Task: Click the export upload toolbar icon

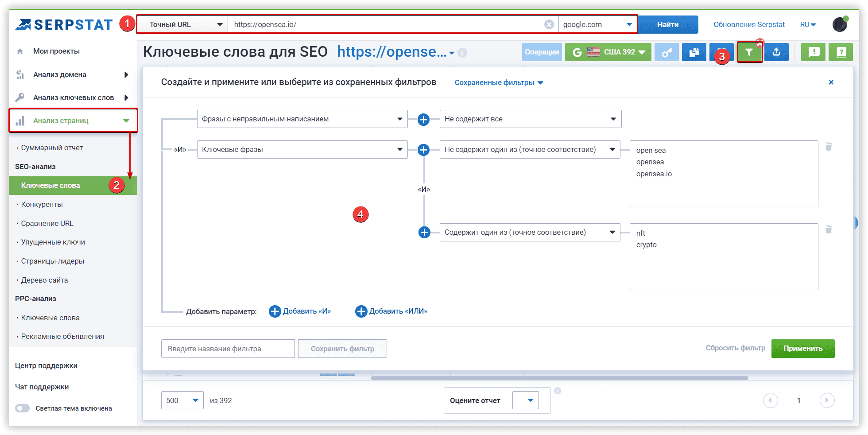Action: (x=776, y=52)
